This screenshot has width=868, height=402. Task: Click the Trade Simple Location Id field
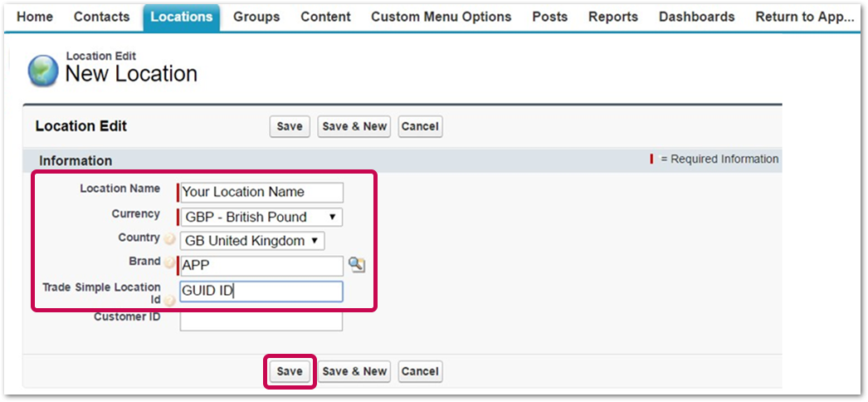[261, 292]
